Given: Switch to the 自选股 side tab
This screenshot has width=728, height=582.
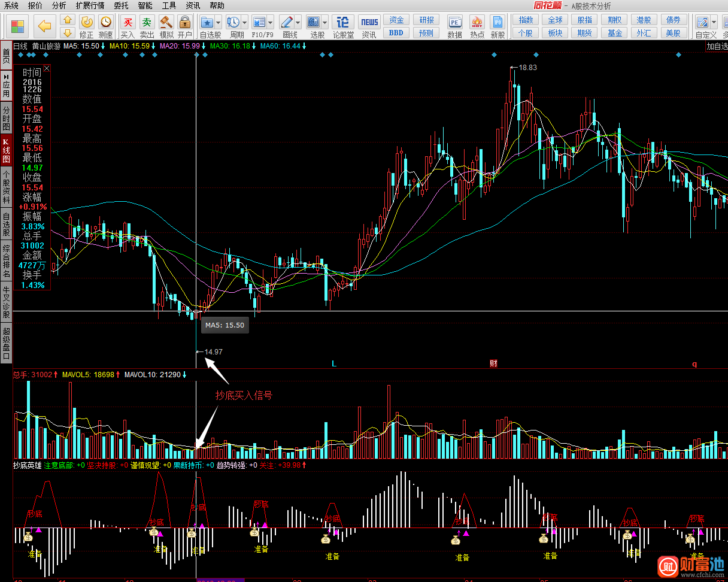Looking at the screenshot, I should tap(6, 225).
